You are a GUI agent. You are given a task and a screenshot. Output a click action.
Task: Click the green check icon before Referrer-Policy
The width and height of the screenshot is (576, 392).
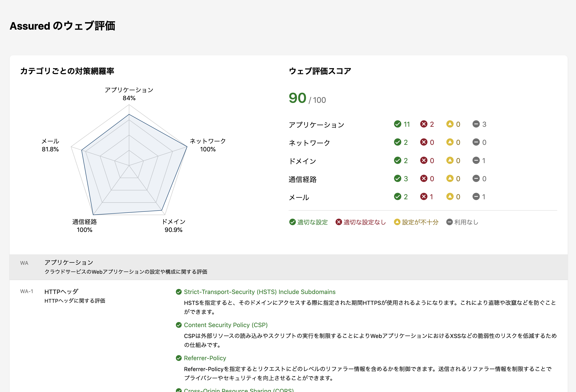click(x=179, y=358)
